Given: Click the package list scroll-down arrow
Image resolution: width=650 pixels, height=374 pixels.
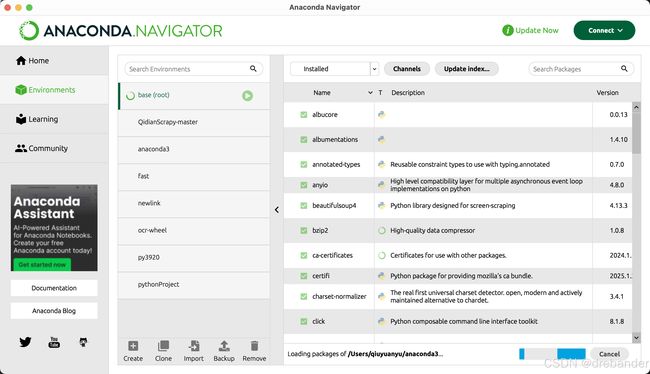Looking at the screenshot, I should pyautogui.click(x=636, y=338).
